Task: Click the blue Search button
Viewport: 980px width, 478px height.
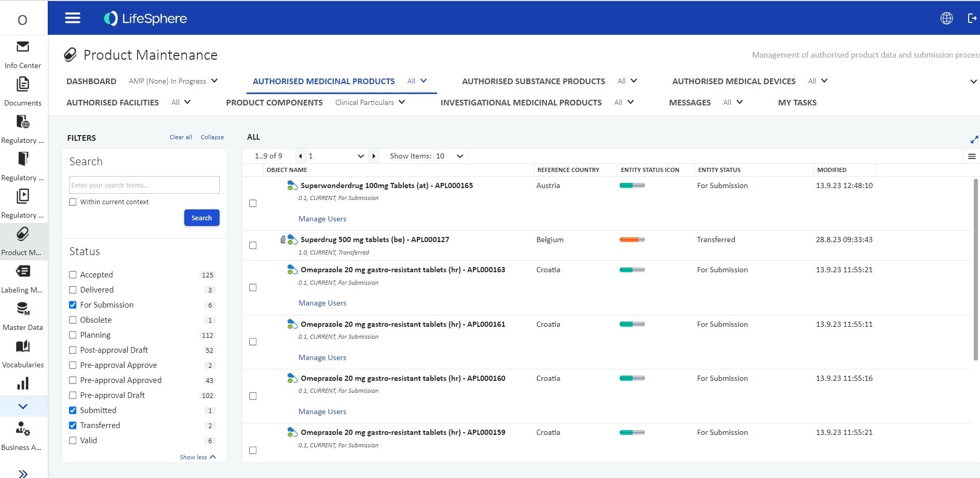Action: point(201,218)
